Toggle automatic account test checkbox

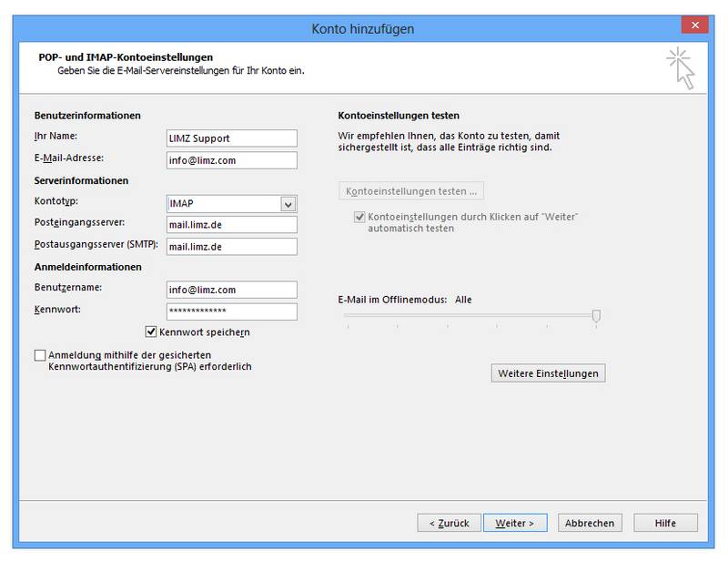359,217
